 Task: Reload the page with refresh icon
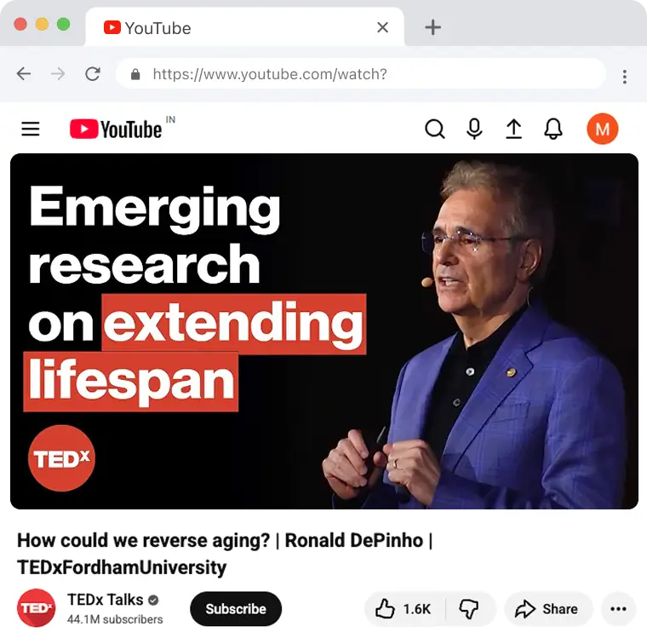[93, 74]
